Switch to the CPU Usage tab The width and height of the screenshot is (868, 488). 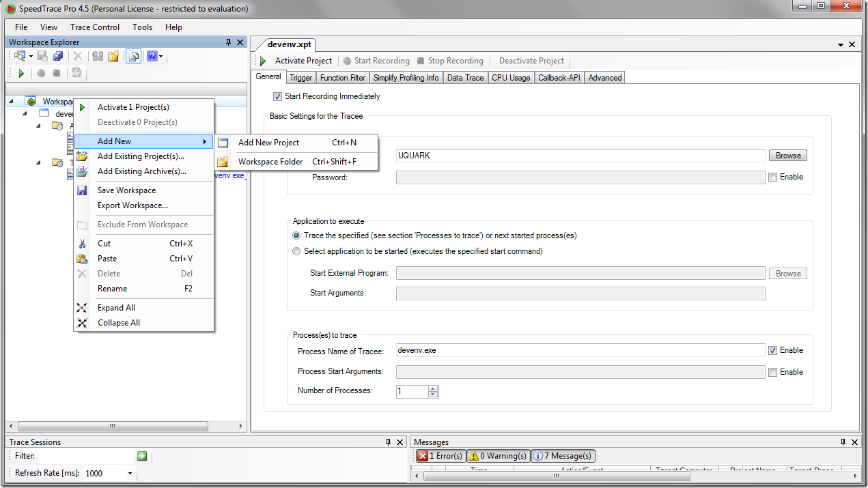511,78
